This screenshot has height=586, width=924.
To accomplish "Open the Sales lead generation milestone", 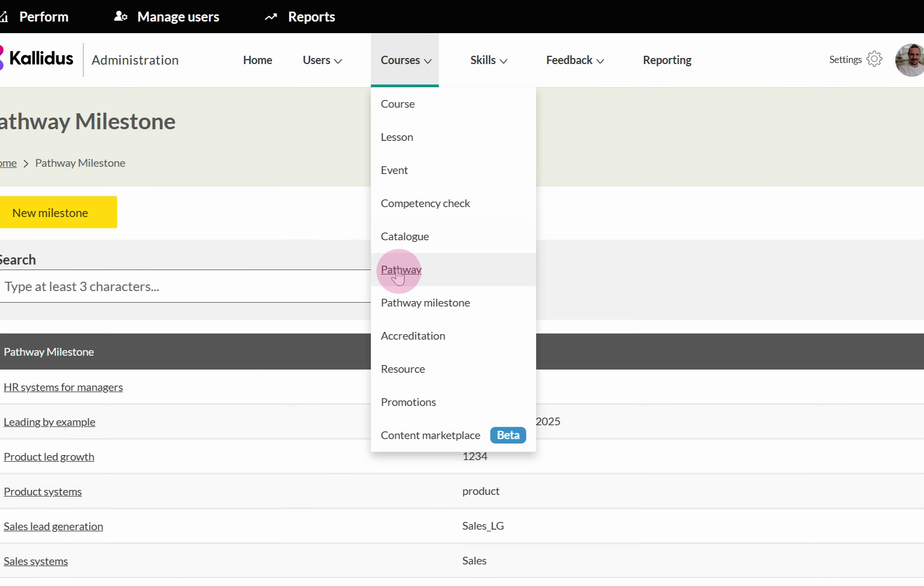I will click(x=53, y=526).
